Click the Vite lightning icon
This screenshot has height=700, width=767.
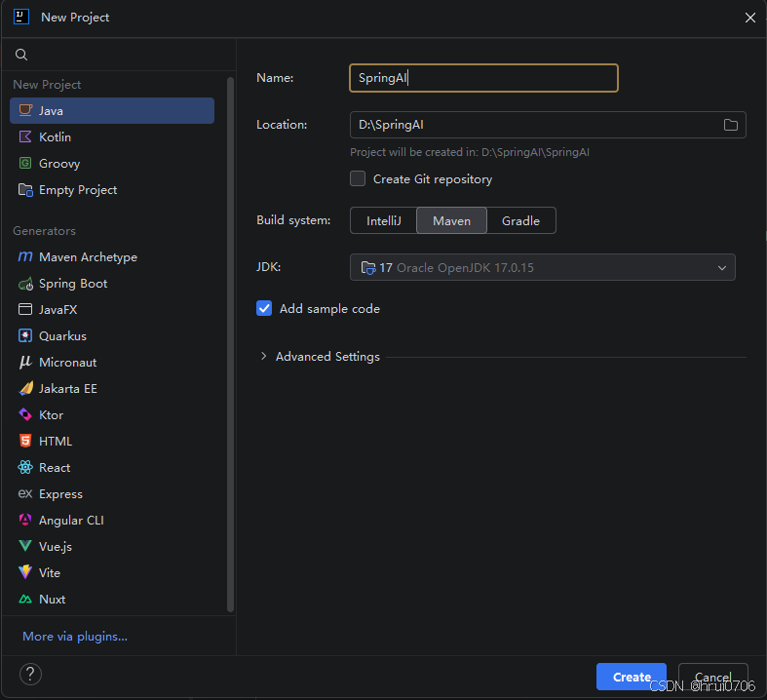click(x=25, y=572)
